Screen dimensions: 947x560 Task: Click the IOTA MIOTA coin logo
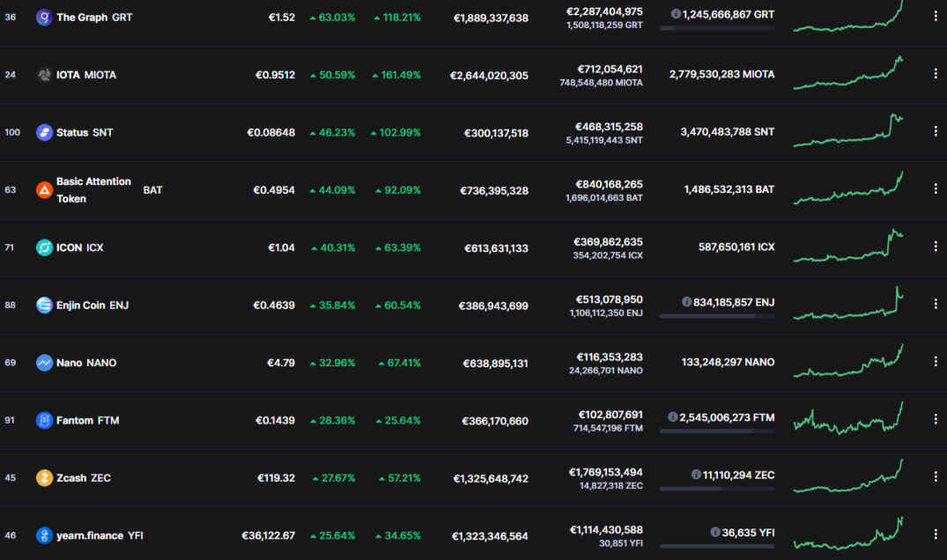coord(44,75)
